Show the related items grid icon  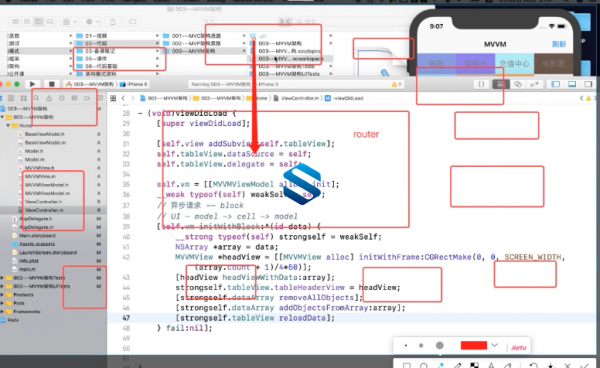[113, 98]
